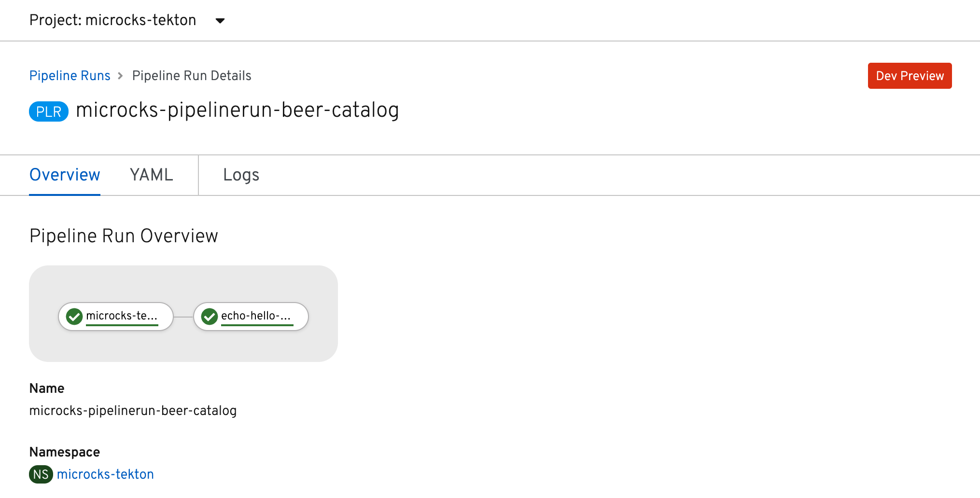The width and height of the screenshot is (980, 498).
Task: Click the success progress underline on microcks-te node
Action: [122, 327]
